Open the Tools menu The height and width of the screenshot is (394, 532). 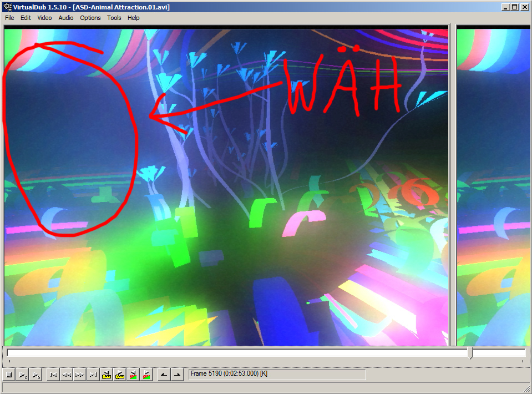click(x=114, y=18)
